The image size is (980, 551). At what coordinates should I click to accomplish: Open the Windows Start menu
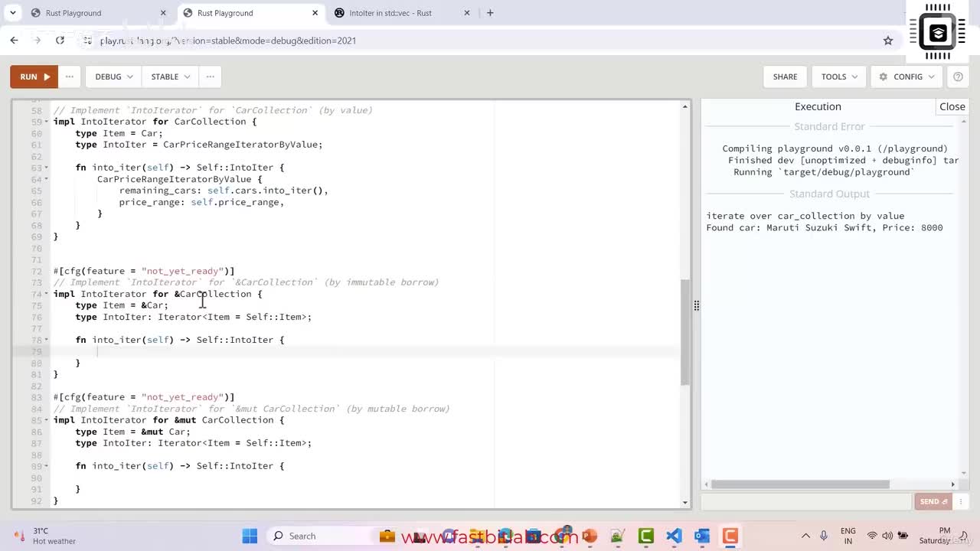pyautogui.click(x=250, y=536)
